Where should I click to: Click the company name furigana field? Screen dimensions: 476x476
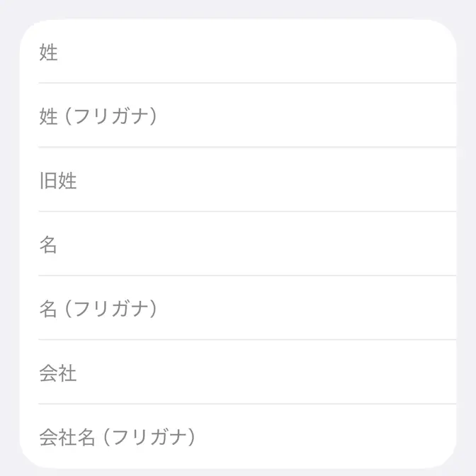coord(241,436)
